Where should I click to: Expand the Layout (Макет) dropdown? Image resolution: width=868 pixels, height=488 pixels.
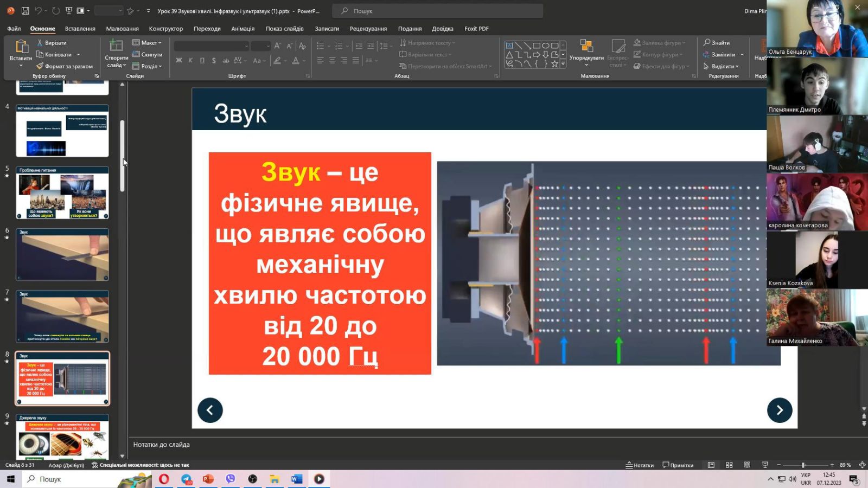tap(148, 42)
